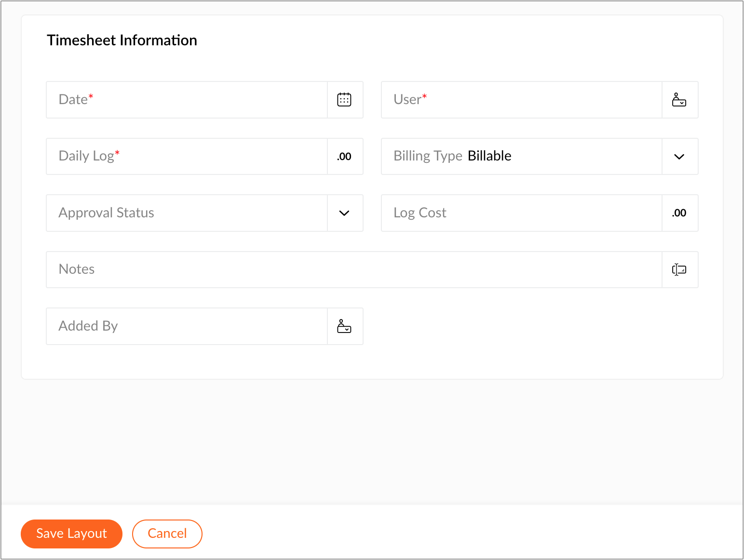Select the Log Cost field
Viewport: 744px width, 560px height.
click(x=540, y=213)
